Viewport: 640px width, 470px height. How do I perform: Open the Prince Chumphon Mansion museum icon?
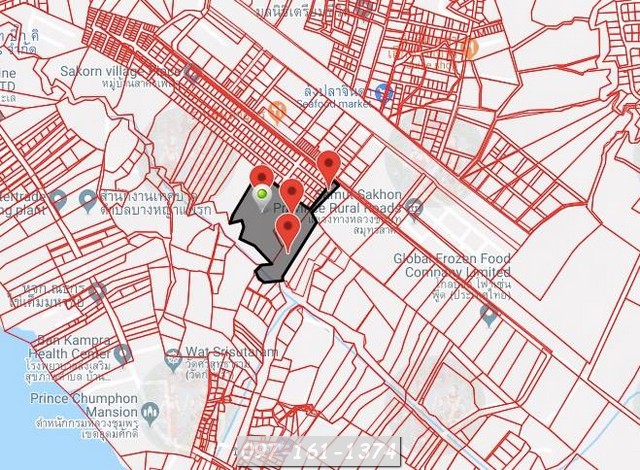[x=151, y=413]
